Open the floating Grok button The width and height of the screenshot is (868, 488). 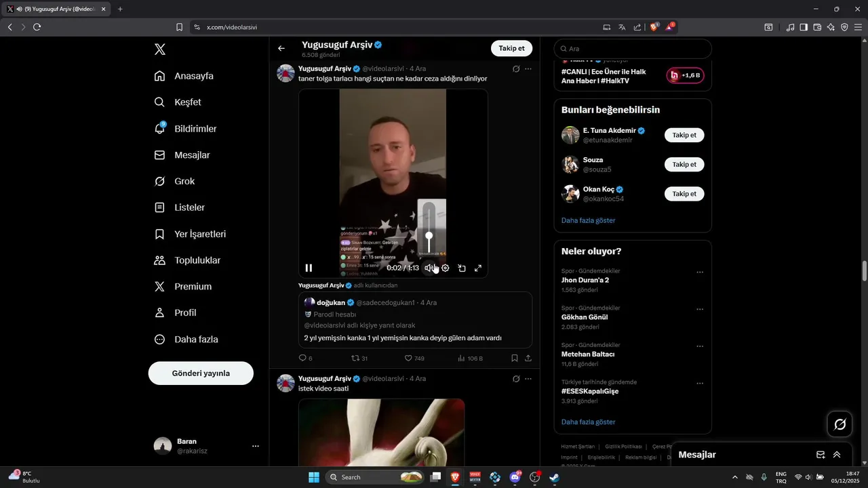[840, 424]
